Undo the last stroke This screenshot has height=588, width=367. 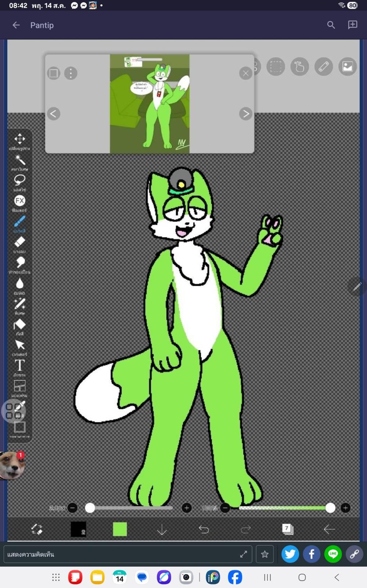point(204,529)
